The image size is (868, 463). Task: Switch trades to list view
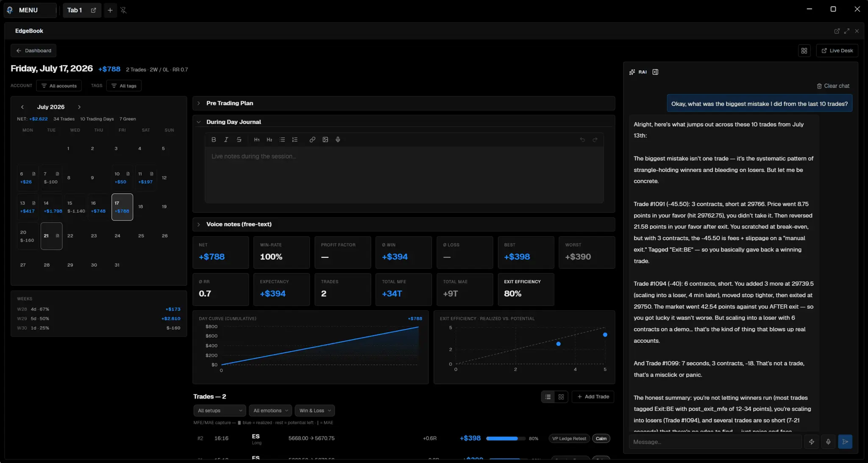548,397
